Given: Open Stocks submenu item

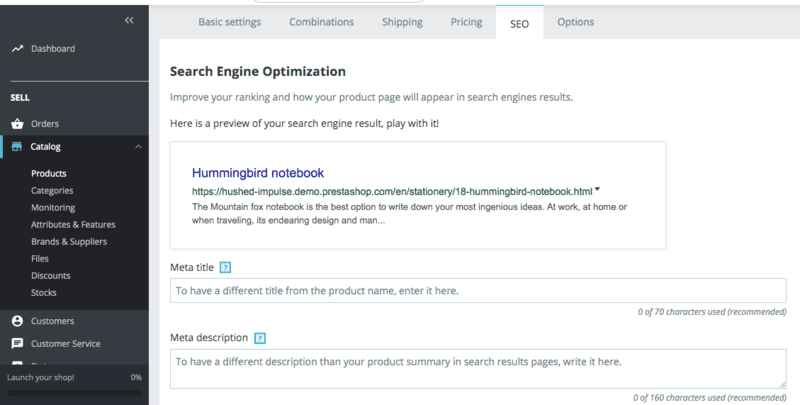Looking at the screenshot, I should (43, 293).
